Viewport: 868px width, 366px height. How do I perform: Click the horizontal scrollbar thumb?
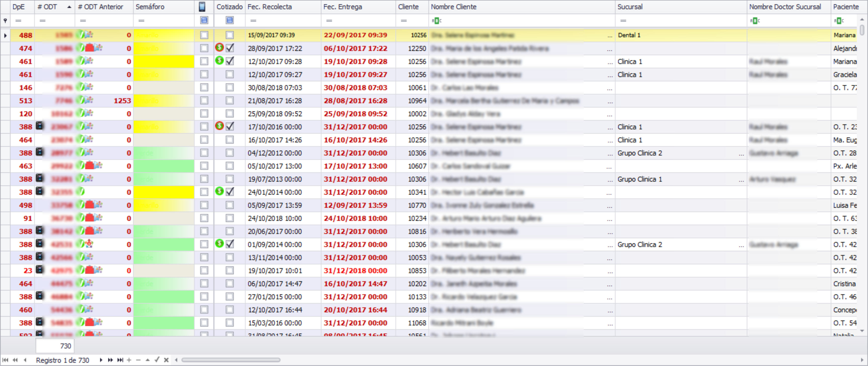(231, 360)
